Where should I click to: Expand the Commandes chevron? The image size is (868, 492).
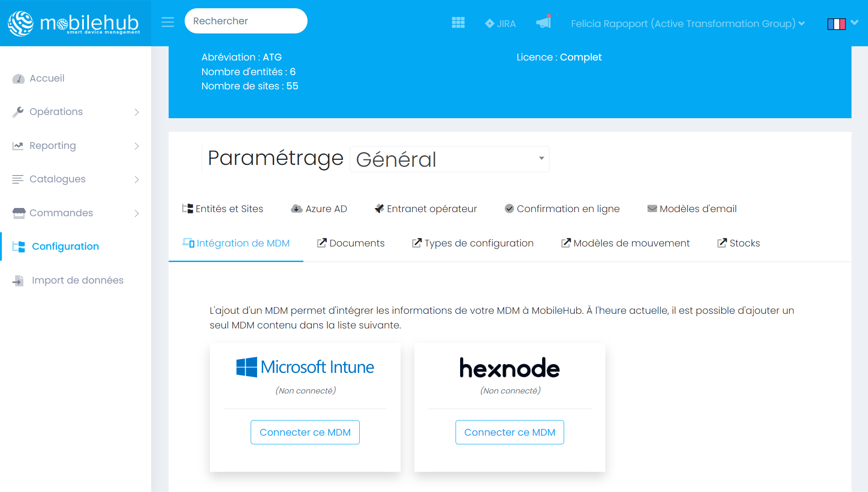coord(137,213)
